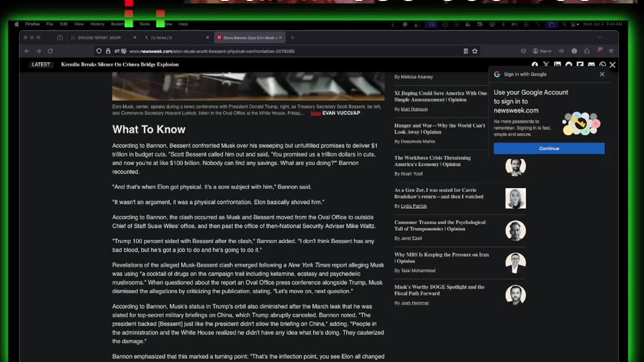Viewport: 644px width, 362px height.
Task: Click the LATEST label
Action: pyautogui.click(x=41, y=64)
